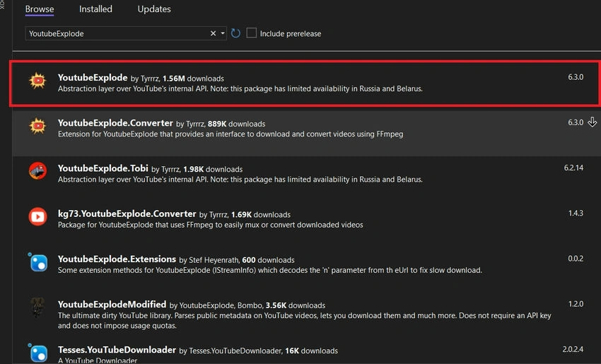Click version 0.0.2 of YoutubeExplode.Extensions
601x364 pixels.
coord(576,259)
